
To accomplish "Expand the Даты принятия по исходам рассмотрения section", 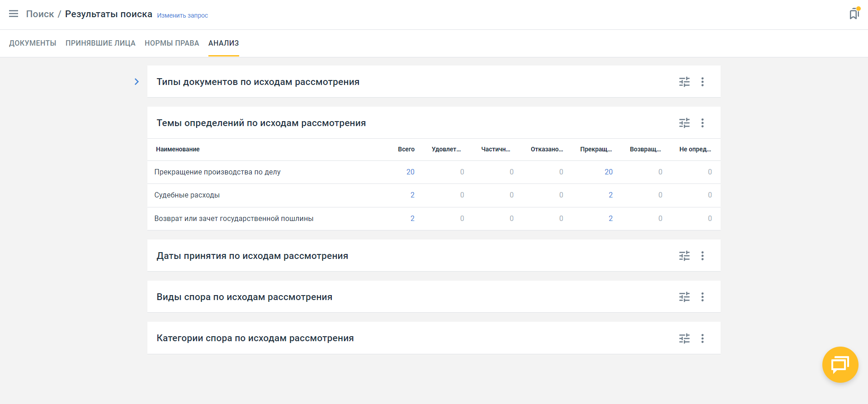I will [x=252, y=256].
